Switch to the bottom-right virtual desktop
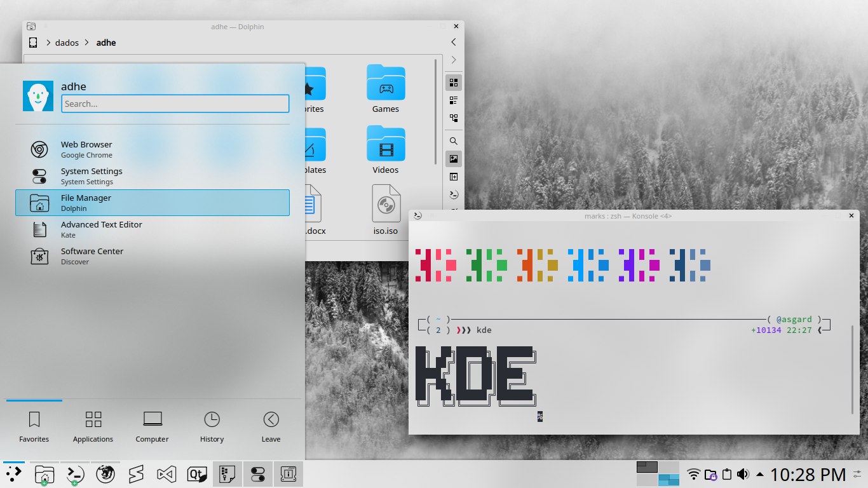The width and height of the screenshot is (868, 488). coord(668,480)
